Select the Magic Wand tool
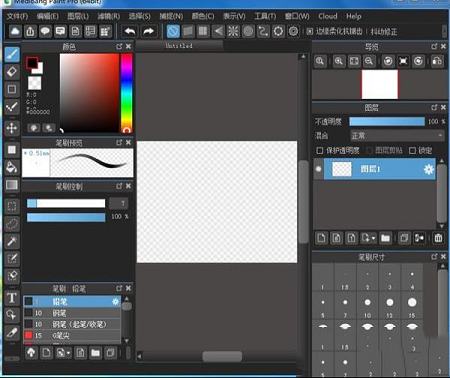The image size is (450, 378). (12, 241)
